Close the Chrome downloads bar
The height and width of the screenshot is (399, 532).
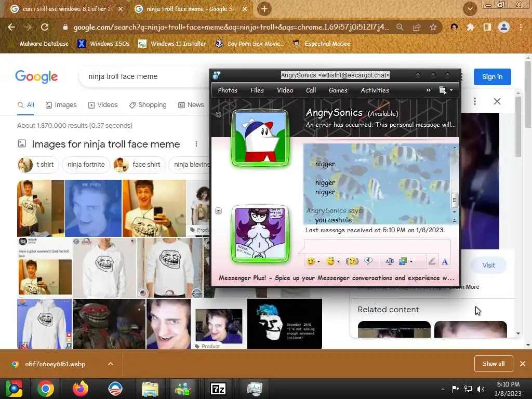pyautogui.click(x=523, y=364)
